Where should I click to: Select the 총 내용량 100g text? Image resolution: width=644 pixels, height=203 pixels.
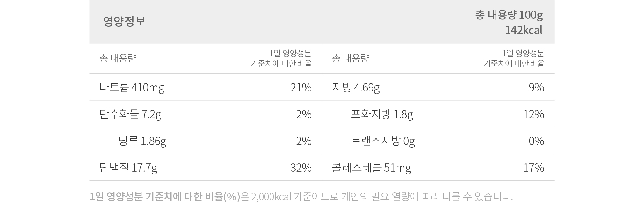(x=509, y=15)
